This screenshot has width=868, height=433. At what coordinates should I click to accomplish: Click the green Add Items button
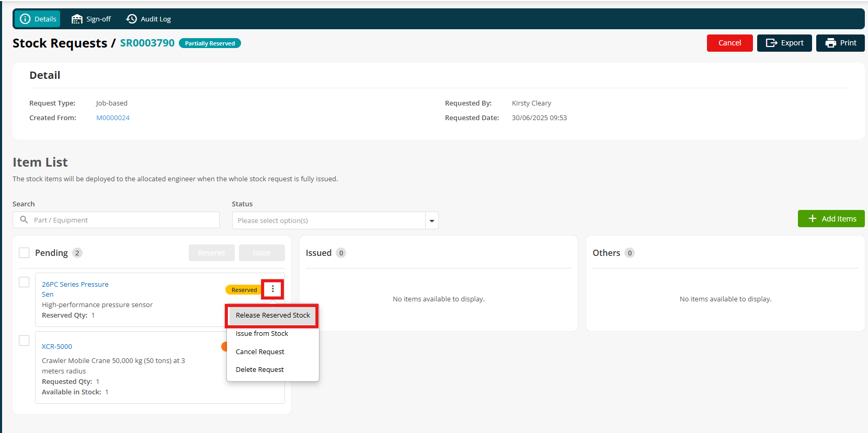click(x=831, y=218)
